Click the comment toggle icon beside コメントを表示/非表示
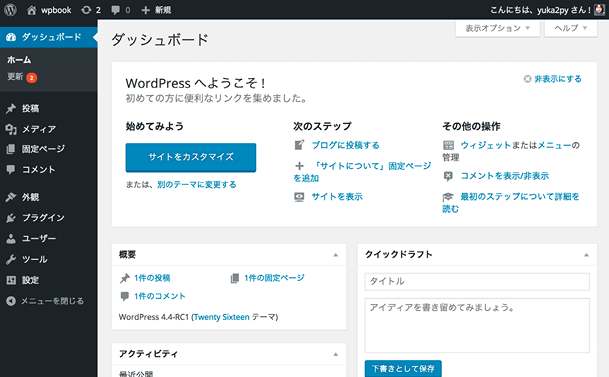609x377 pixels. [448, 176]
